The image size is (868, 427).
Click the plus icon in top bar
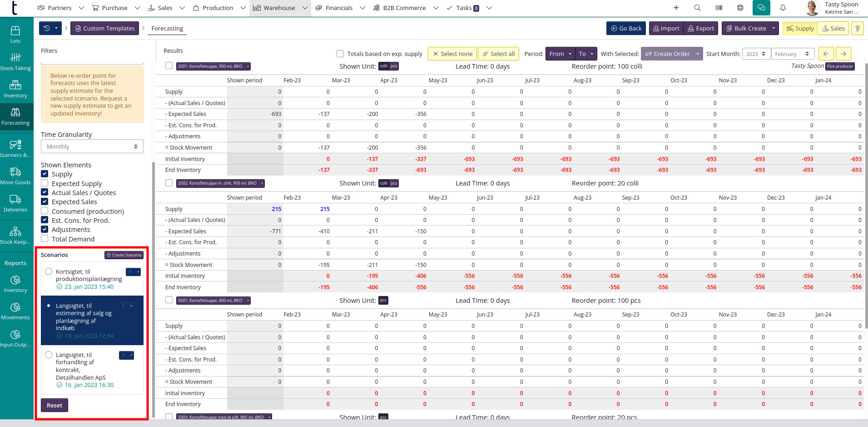point(676,8)
